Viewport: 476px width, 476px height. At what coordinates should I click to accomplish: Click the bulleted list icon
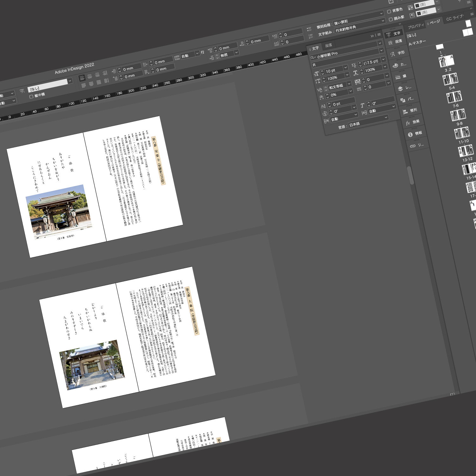coord(309,29)
